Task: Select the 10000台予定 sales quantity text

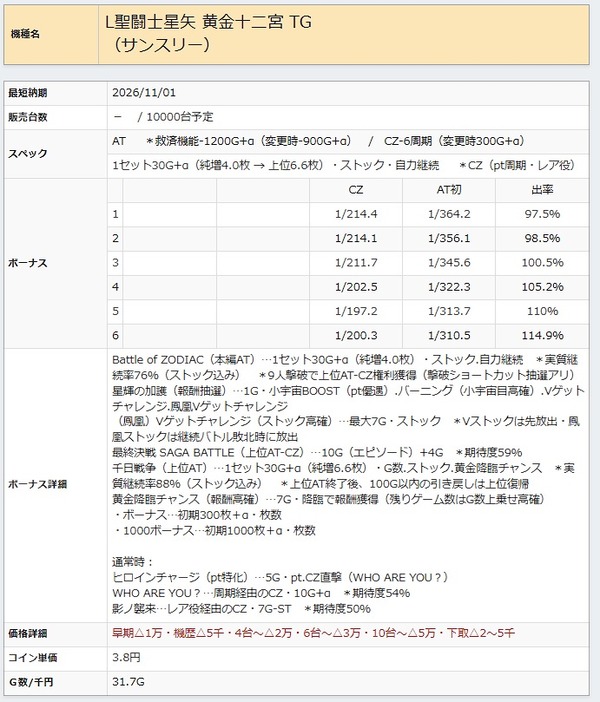Action: pyautogui.click(x=180, y=117)
